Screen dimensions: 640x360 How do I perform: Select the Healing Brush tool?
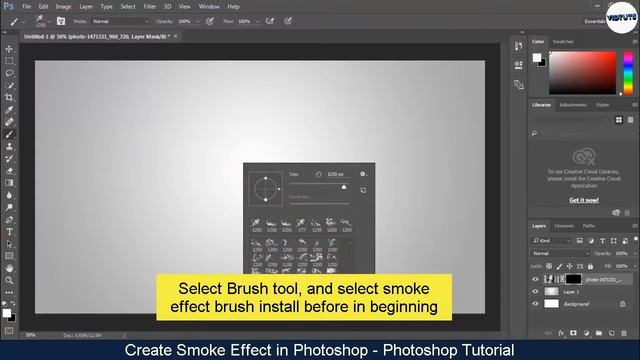pos(9,122)
